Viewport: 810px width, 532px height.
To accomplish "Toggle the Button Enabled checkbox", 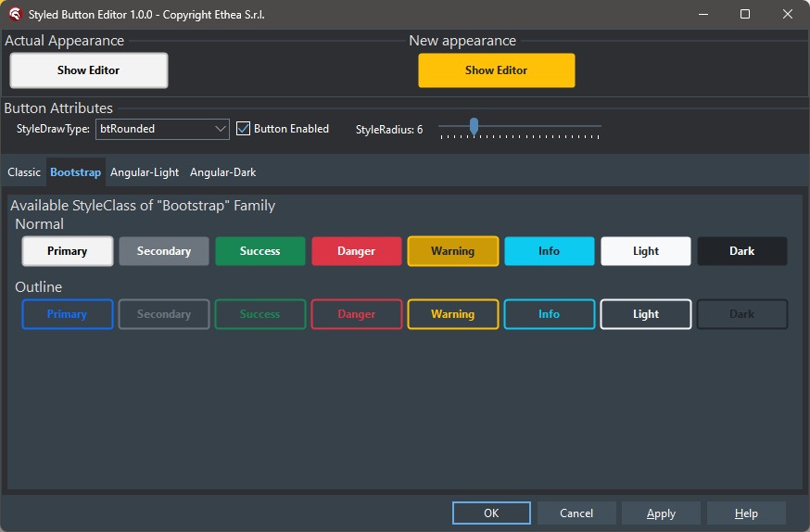I will point(245,129).
